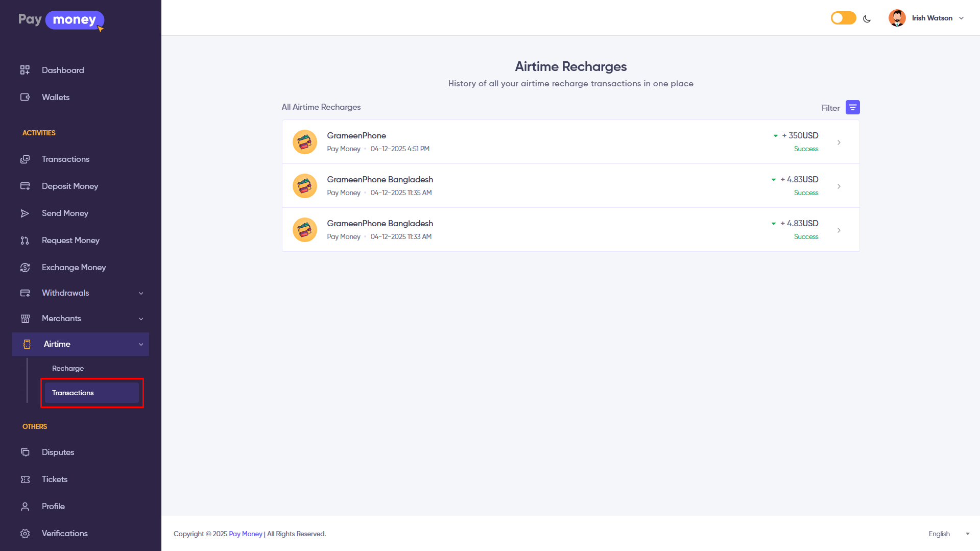Click the Pay money logo
Screen dimensions: 980x551
pyautogui.click(x=61, y=20)
